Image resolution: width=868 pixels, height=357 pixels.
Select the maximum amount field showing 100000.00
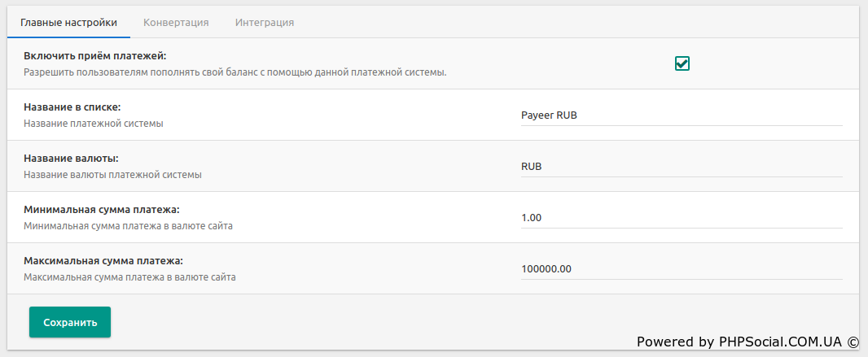click(682, 269)
